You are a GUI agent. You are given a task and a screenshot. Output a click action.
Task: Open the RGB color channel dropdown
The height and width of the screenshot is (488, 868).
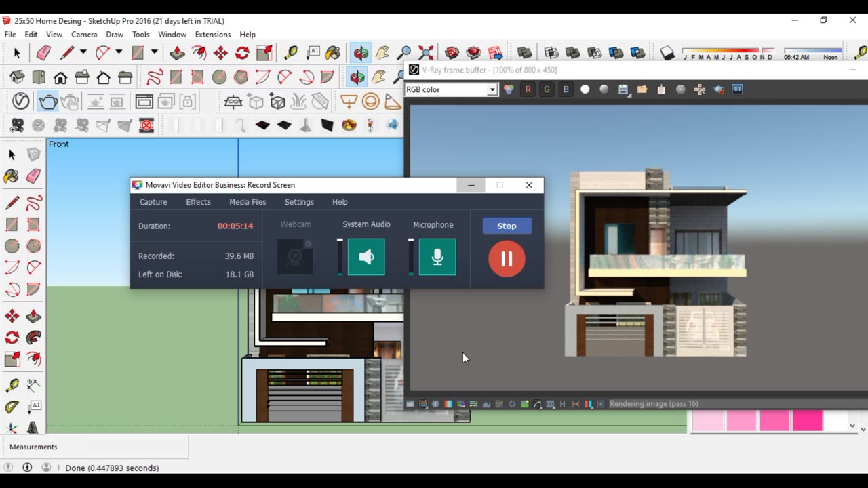(x=493, y=89)
